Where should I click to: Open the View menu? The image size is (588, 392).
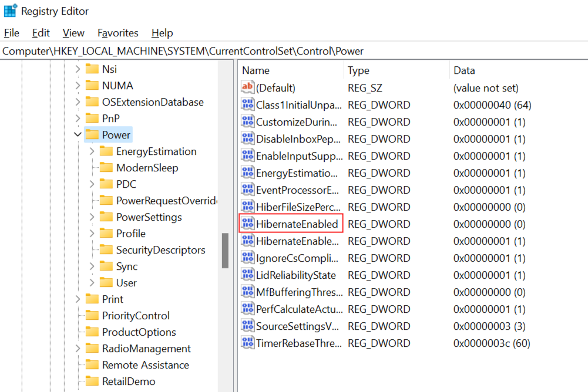pyautogui.click(x=73, y=33)
